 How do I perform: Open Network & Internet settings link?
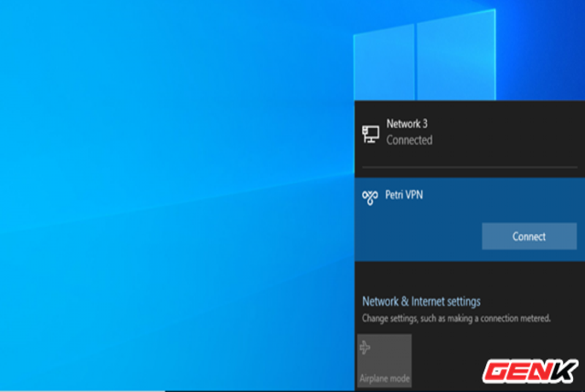[x=421, y=301]
